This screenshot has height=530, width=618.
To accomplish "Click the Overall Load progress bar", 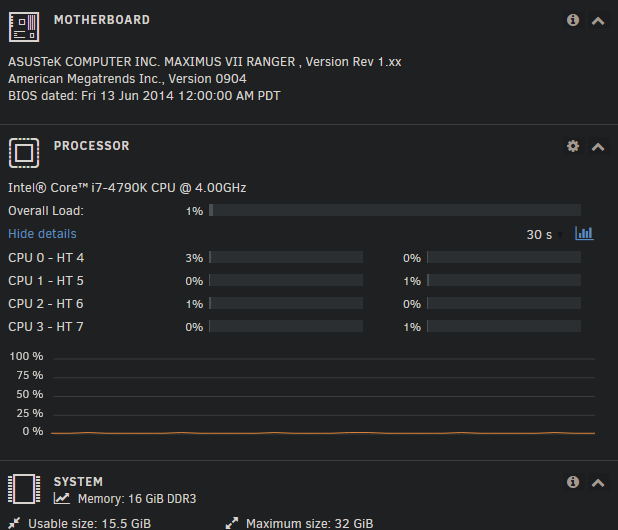I will (x=395, y=210).
